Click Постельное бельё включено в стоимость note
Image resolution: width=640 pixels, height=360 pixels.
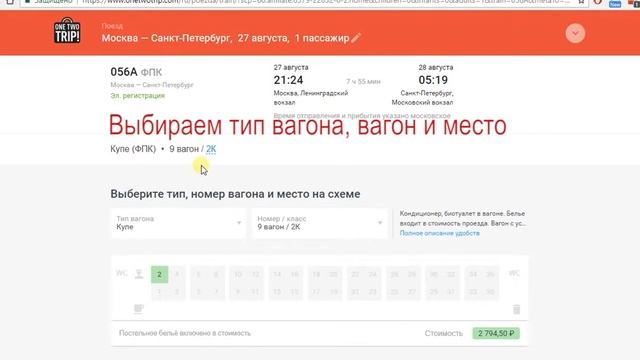(185, 333)
